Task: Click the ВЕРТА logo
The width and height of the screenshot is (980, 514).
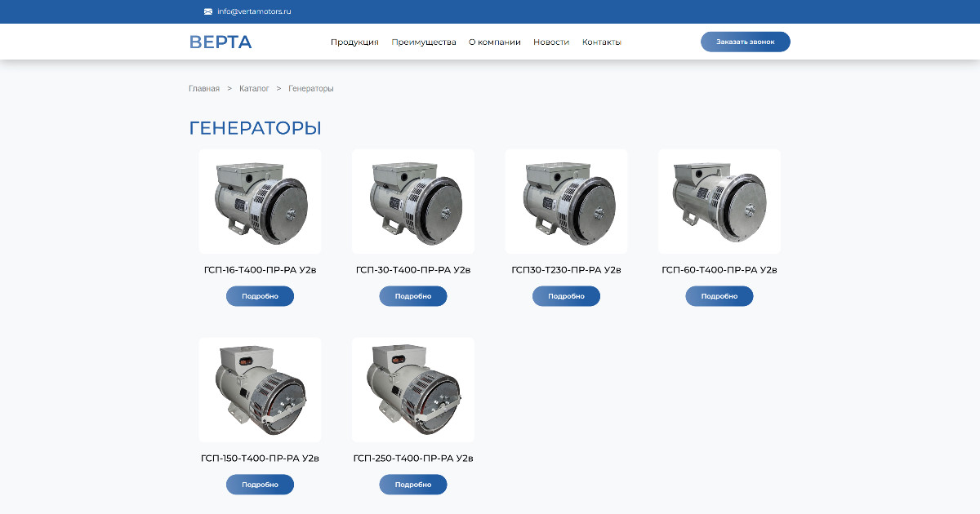Action: click(220, 42)
